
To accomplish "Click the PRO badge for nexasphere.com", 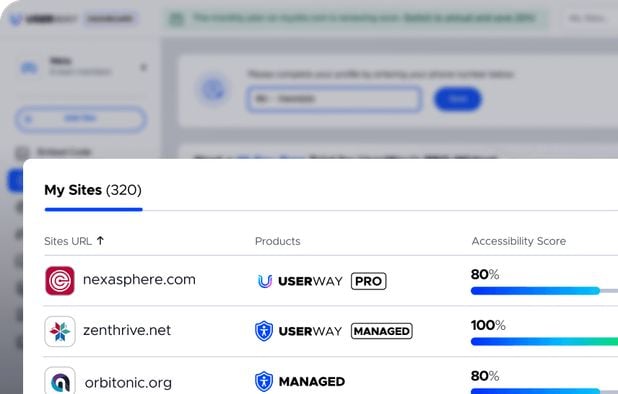I will [369, 281].
